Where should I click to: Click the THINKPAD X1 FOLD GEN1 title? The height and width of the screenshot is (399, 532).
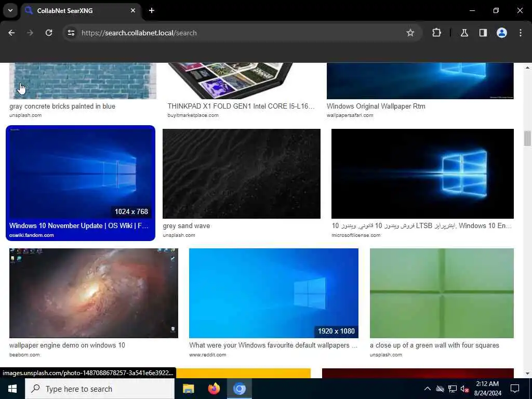241,106
